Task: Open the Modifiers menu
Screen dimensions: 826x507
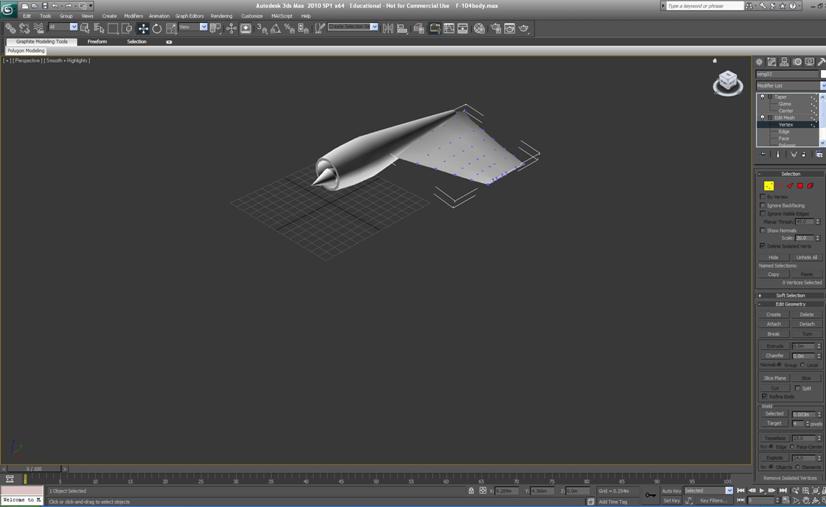Action: [x=133, y=16]
